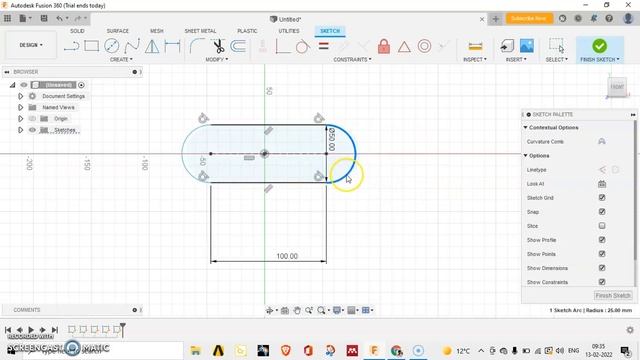Select the Offset tool

(238, 46)
